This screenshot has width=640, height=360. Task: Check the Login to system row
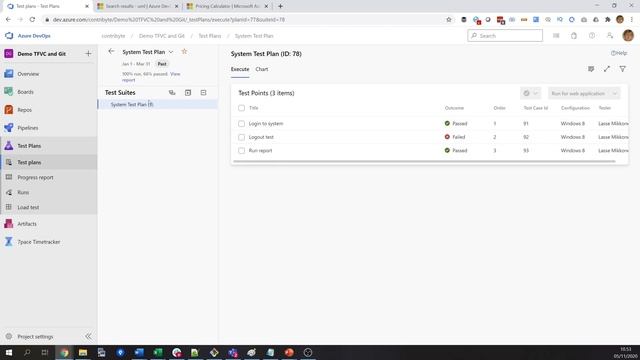[241, 124]
